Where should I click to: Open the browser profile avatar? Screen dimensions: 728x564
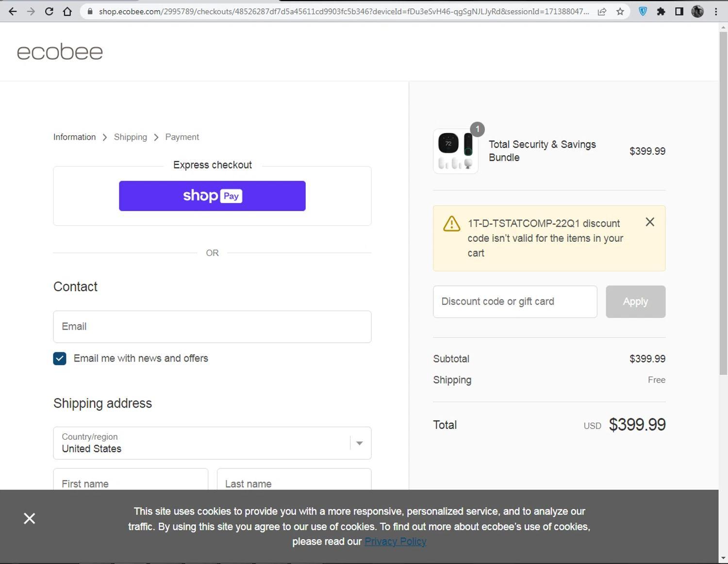click(x=697, y=11)
